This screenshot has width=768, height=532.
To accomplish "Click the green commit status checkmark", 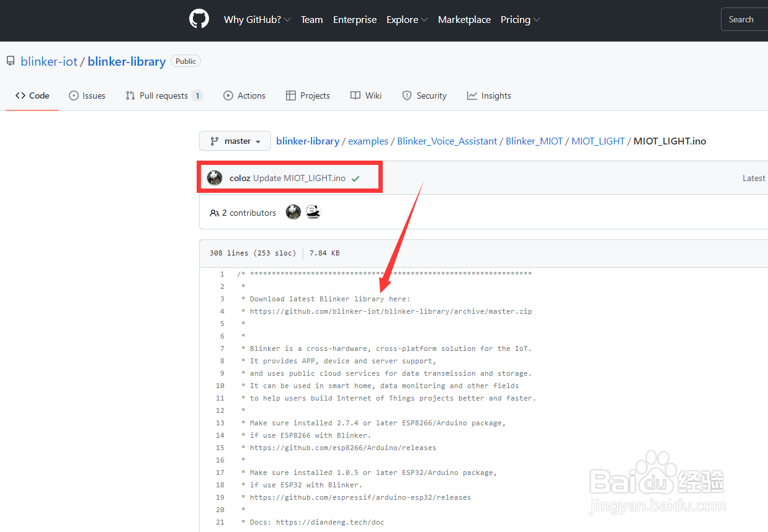I will pyautogui.click(x=355, y=179).
